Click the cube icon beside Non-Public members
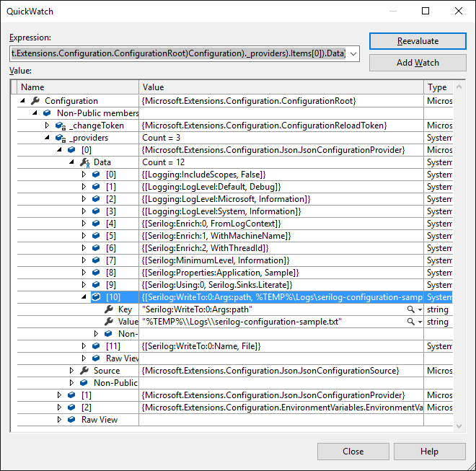476x471 pixels. point(47,113)
